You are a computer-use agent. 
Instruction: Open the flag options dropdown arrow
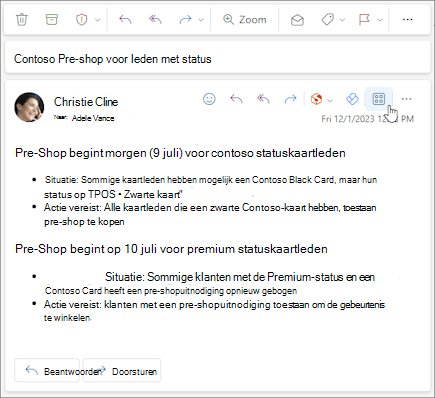point(380,20)
